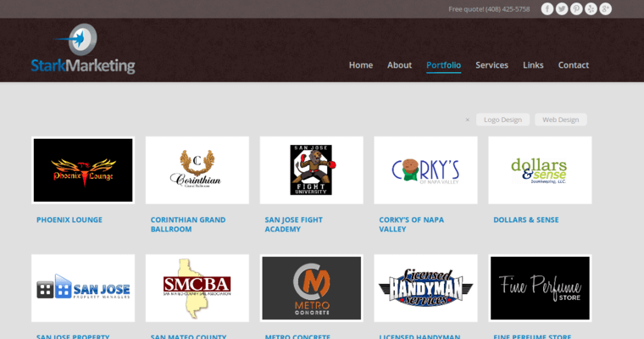Click the Phoenix Lounge title link
The image size is (644, 339).
pos(69,220)
